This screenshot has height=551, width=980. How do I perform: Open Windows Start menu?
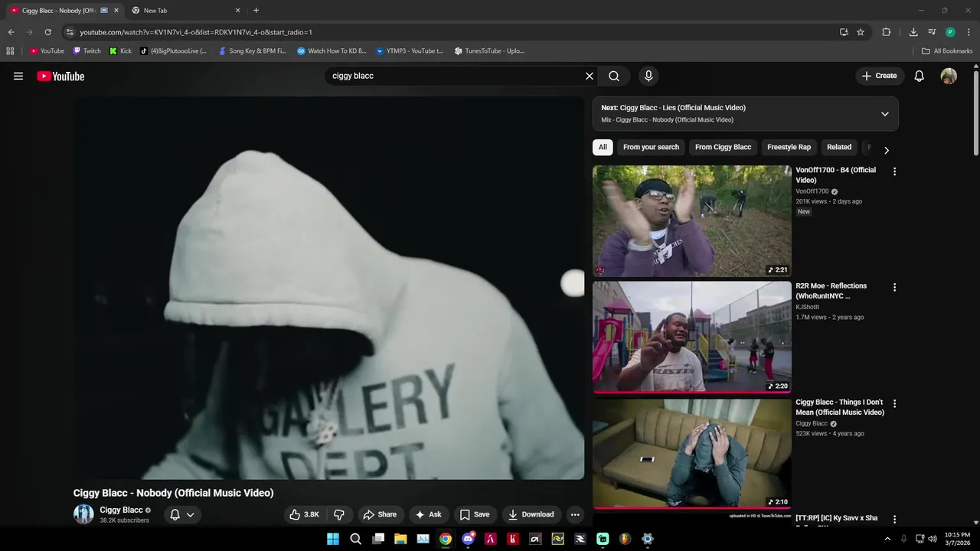[333, 539]
